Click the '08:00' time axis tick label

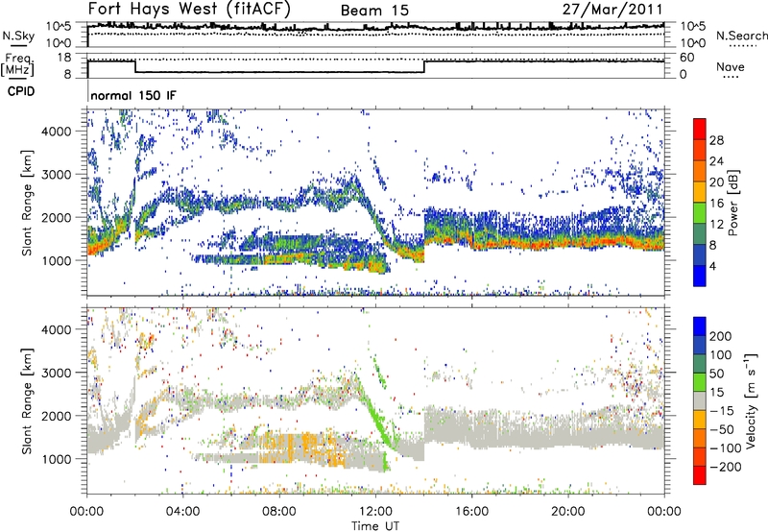pyautogui.click(x=279, y=512)
